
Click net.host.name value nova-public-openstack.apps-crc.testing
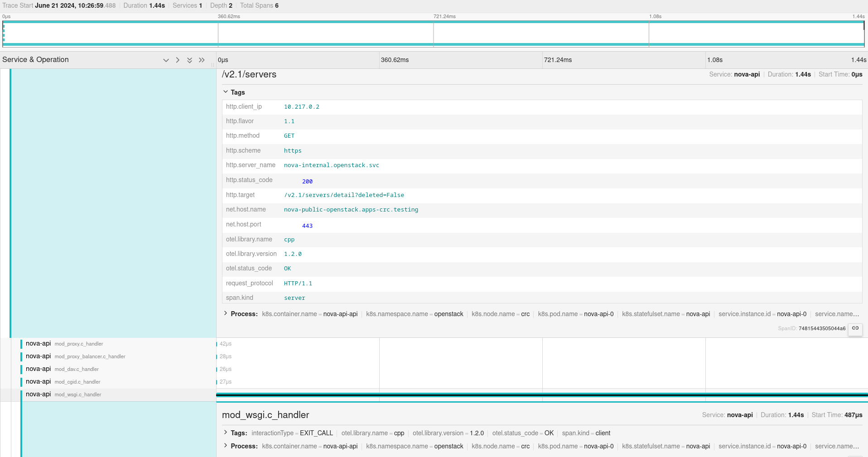pos(351,210)
